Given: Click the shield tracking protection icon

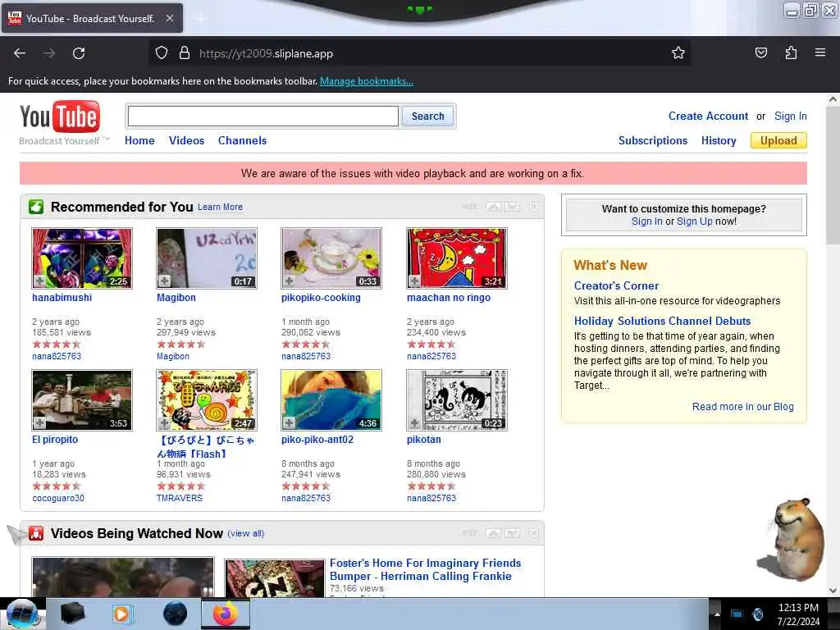Looking at the screenshot, I should tap(162, 52).
